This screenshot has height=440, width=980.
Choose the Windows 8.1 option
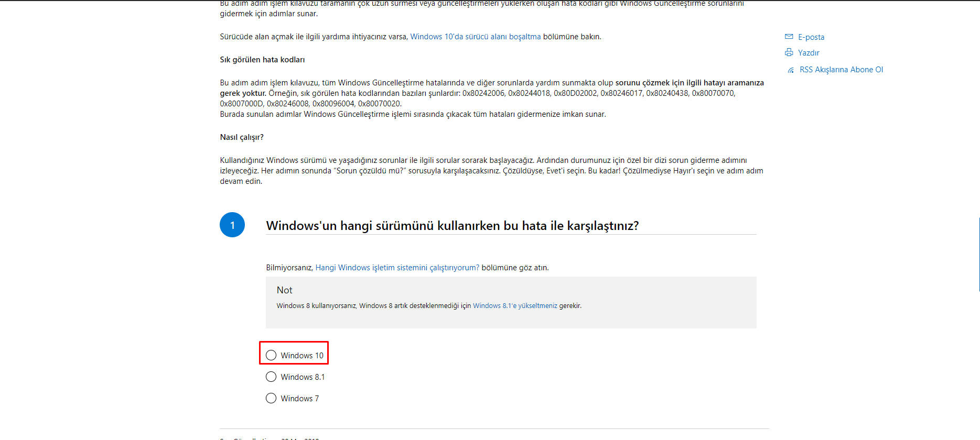point(271,377)
